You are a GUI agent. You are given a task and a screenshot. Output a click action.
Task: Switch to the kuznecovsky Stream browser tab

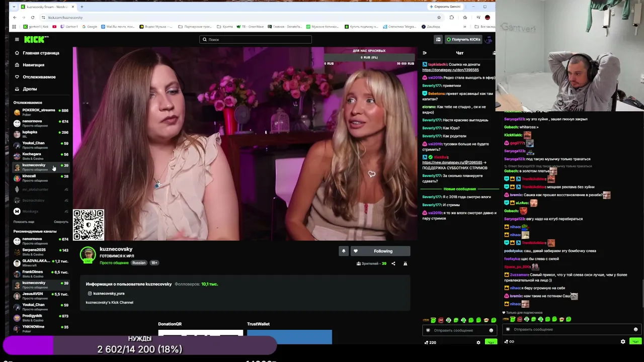pos(48,7)
